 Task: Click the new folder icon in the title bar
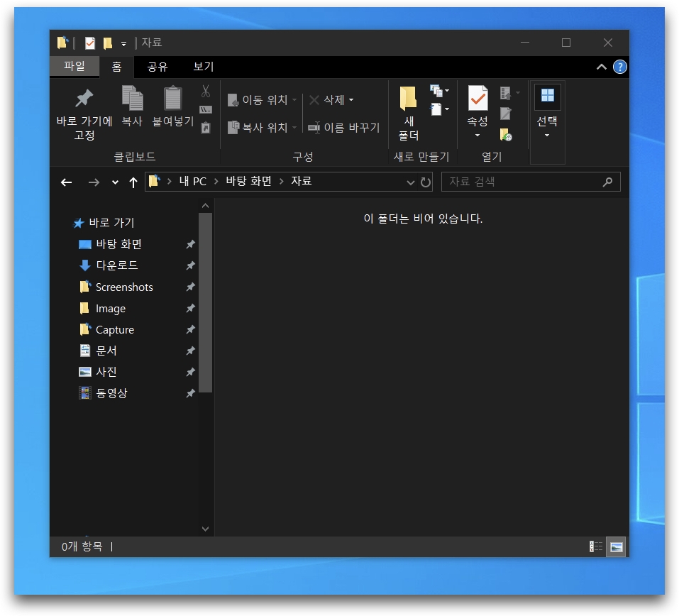tap(107, 43)
